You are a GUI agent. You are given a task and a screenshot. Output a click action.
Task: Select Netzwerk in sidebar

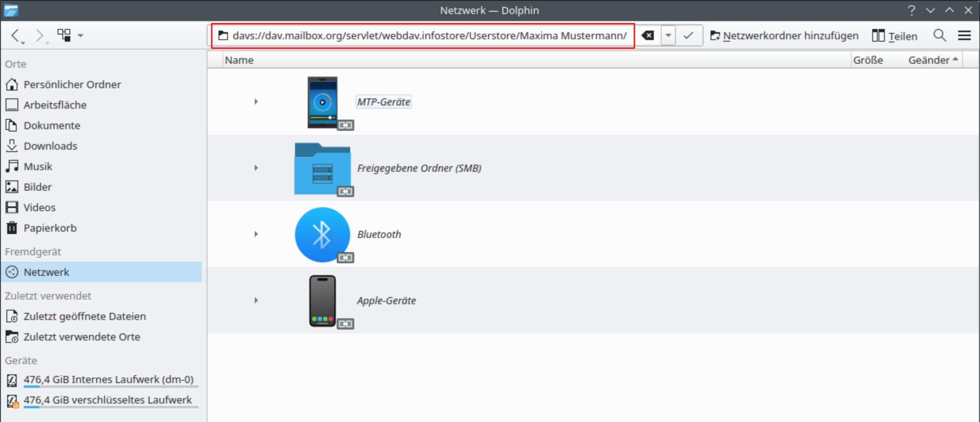101,272
